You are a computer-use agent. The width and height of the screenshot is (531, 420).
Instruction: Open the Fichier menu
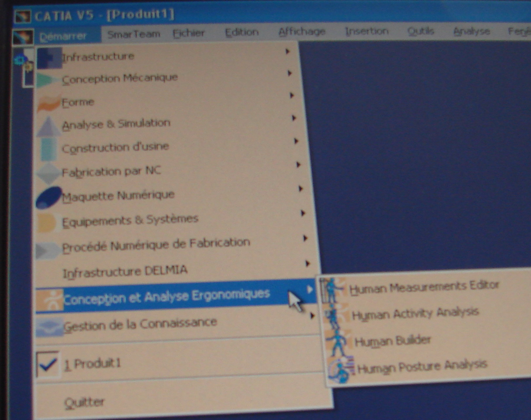pyautogui.click(x=189, y=33)
